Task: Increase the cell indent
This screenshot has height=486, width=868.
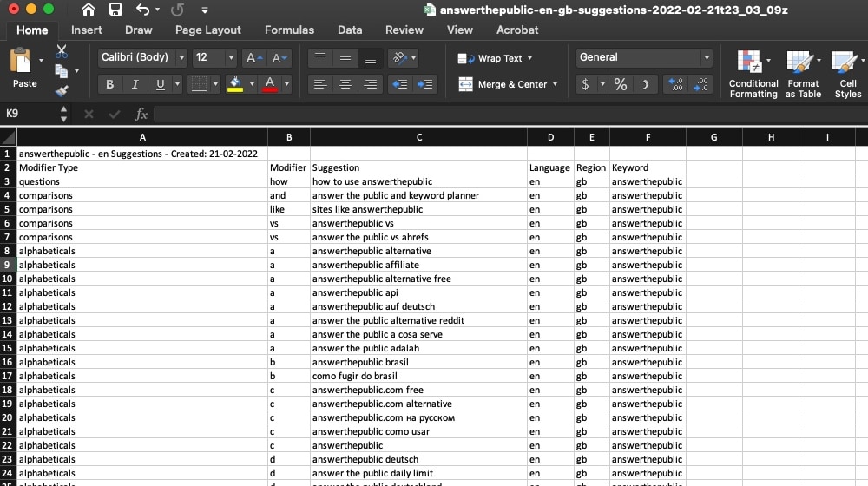Action: tap(425, 84)
